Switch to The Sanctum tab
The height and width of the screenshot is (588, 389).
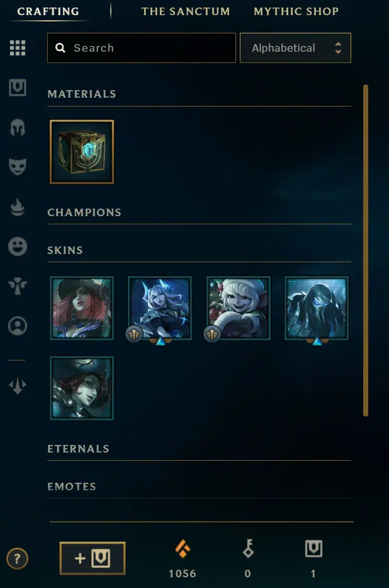[x=186, y=11]
